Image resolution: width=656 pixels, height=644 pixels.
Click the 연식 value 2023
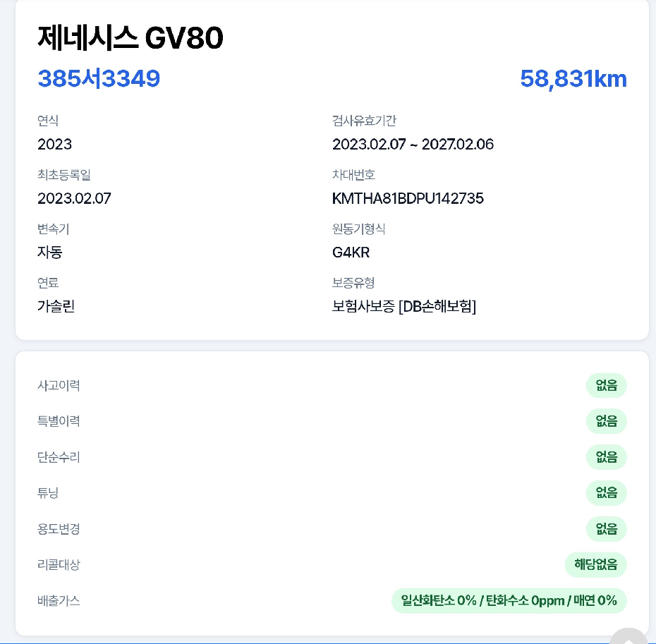55,145
